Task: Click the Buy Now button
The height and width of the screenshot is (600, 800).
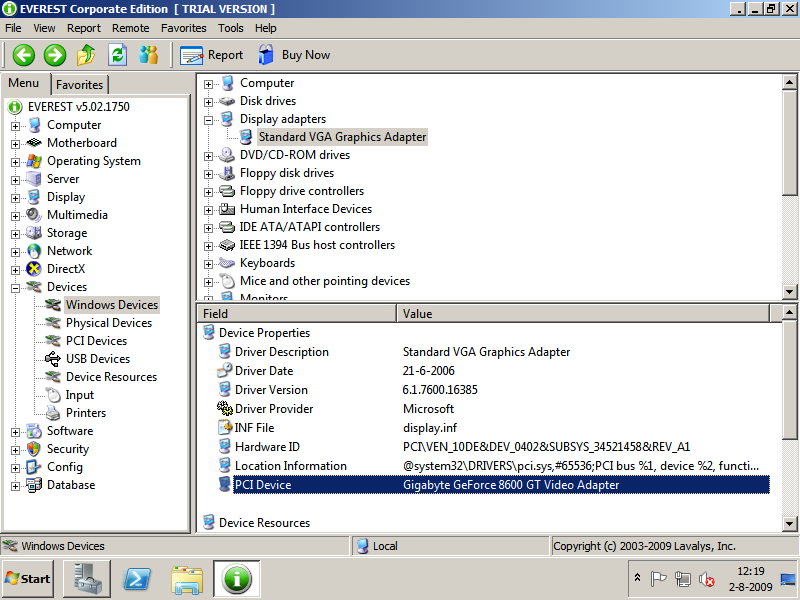Action: 294,55
